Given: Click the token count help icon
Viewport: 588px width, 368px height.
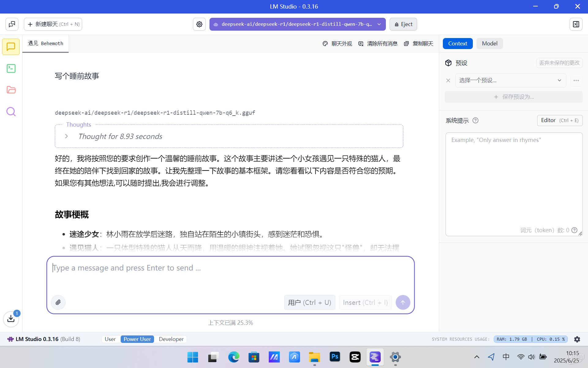Looking at the screenshot, I should pyautogui.click(x=575, y=230).
